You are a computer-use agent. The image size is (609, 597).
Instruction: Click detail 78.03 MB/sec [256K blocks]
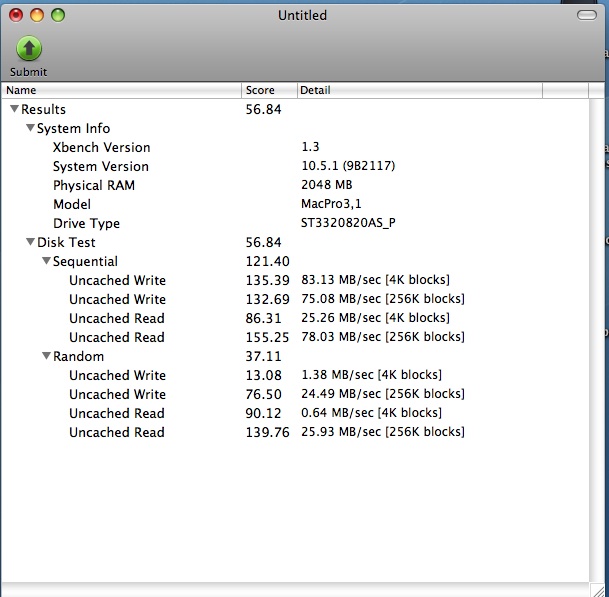point(383,337)
